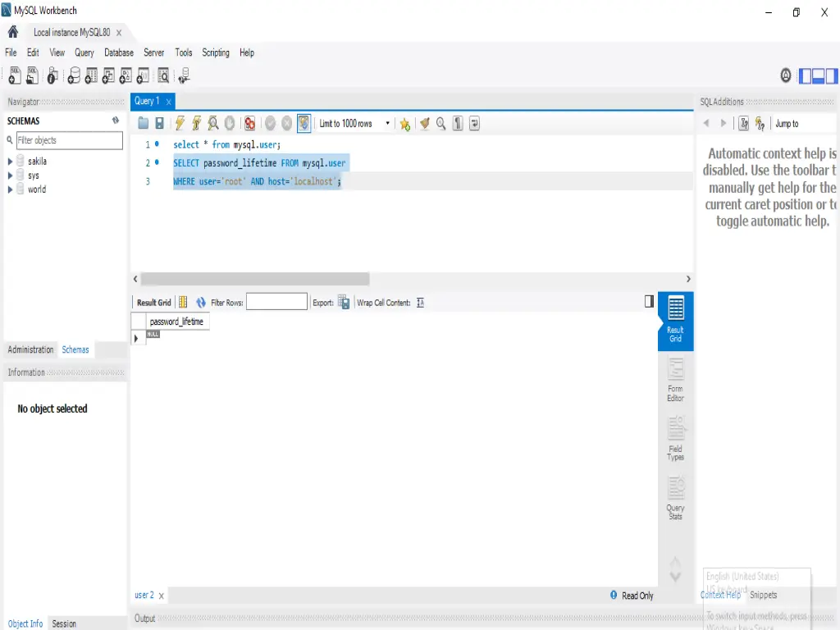Open the Server menu

pos(153,52)
